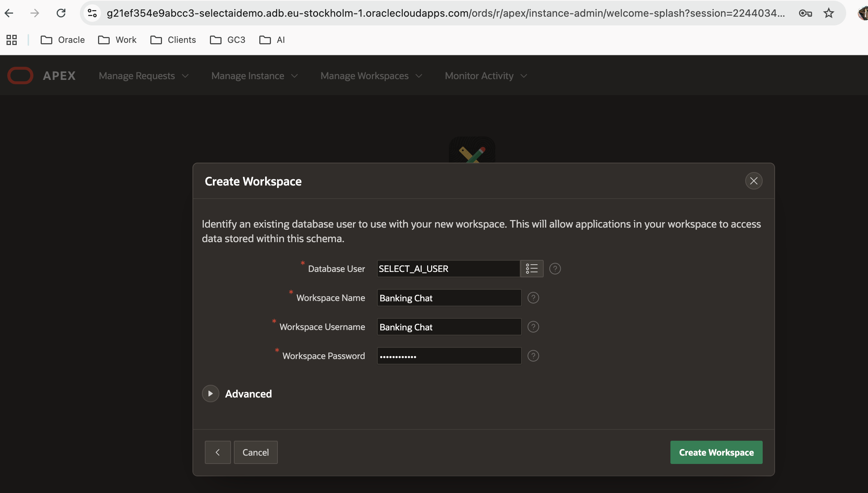Click into the Workspace Name field
Image resolution: width=868 pixels, height=493 pixels.
[x=449, y=298]
